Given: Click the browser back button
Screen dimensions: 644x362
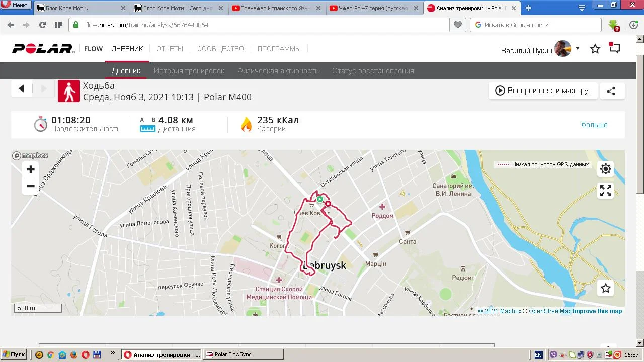Looking at the screenshot, I should click(11, 25).
